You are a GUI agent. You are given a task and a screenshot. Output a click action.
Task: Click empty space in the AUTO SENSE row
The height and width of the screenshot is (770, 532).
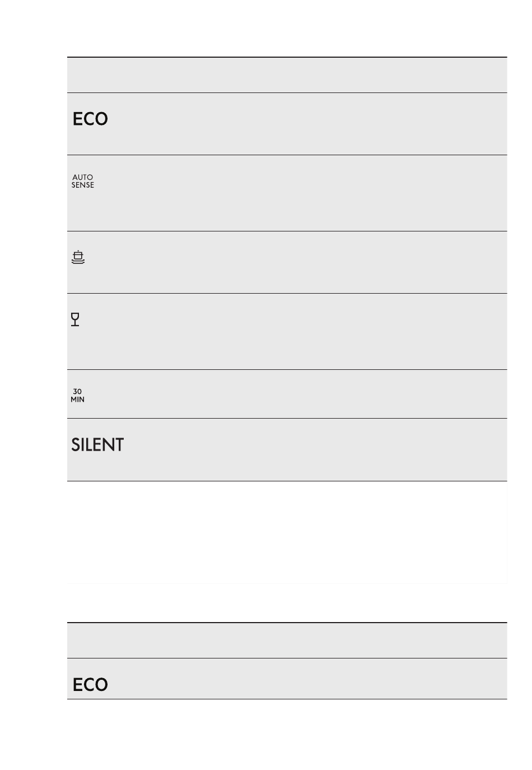click(302, 193)
